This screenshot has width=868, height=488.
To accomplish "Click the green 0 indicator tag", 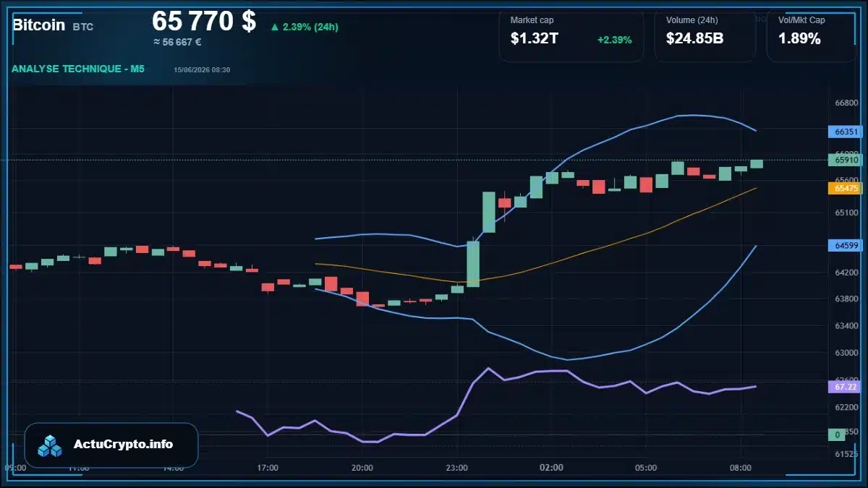I will tap(838, 435).
